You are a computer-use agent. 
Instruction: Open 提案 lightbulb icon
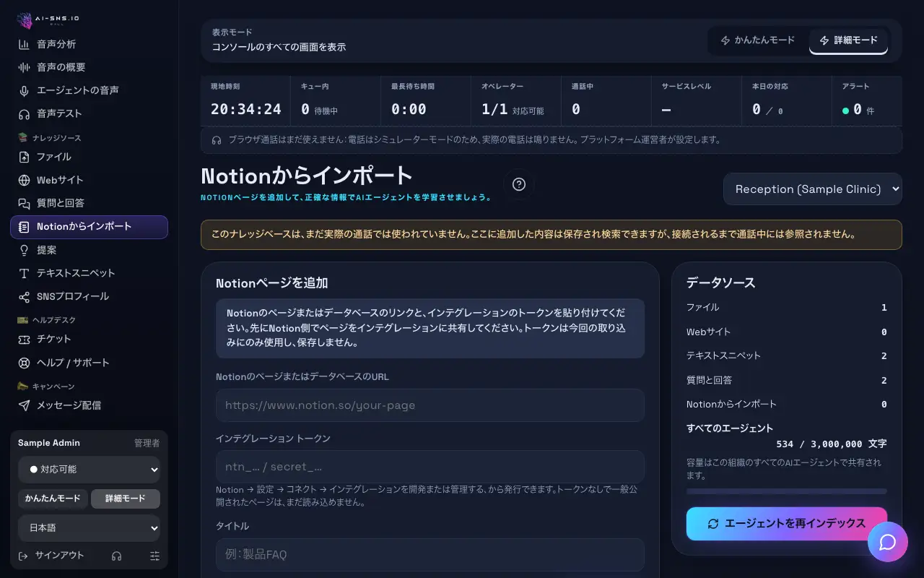24,250
